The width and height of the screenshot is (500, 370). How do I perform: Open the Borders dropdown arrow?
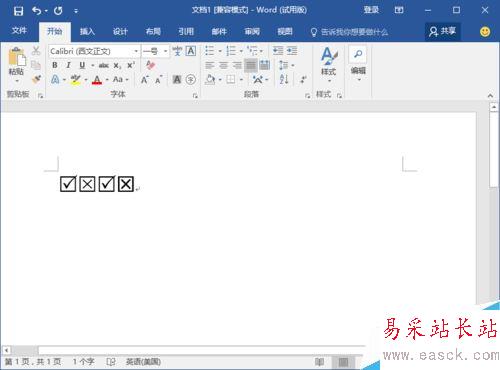[x=241, y=80]
